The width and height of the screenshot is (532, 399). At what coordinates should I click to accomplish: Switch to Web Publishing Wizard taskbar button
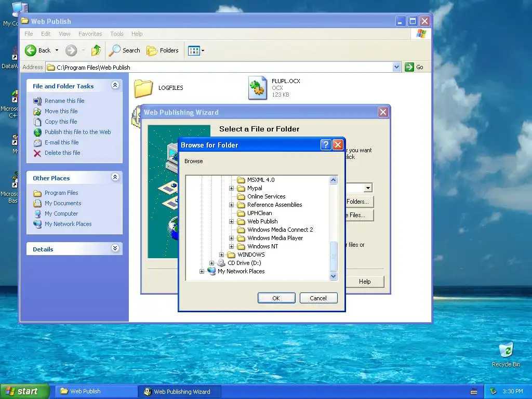coord(180,392)
